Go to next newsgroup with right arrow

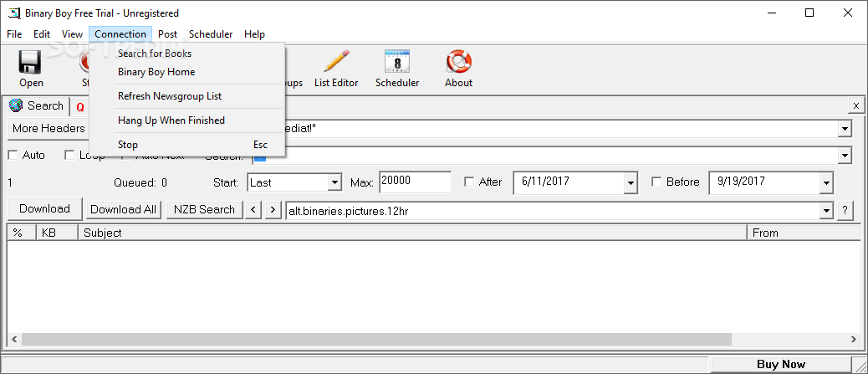[272, 210]
